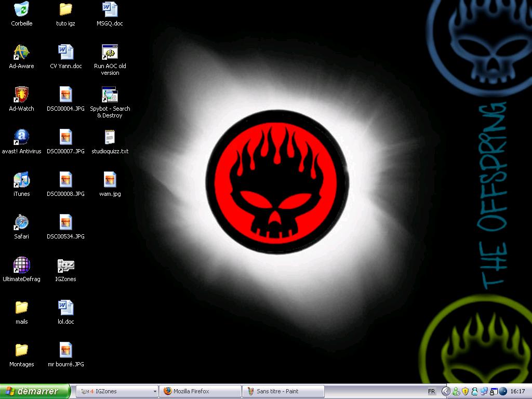The height and width of the screenshot is (399, 532).
Task: Open the Corbeille recycle bin icon
Action: pyautogui.click(x=21, y=14)
